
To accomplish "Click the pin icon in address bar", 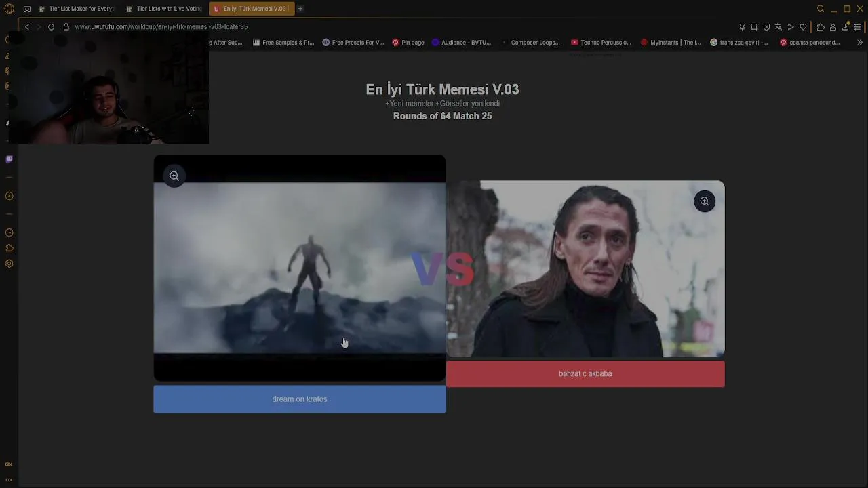I will click(x=742, y=27).
